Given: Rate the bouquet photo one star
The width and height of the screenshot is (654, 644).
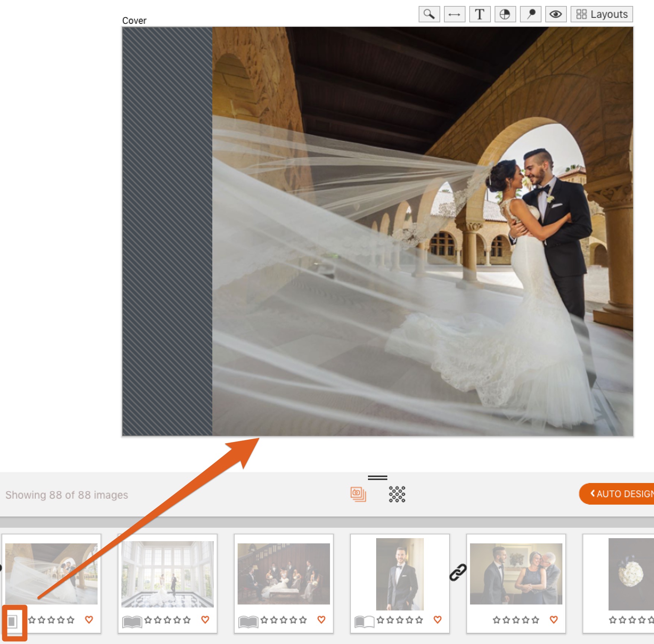Looking at the screenshot, I should click(x=613, y=620).
